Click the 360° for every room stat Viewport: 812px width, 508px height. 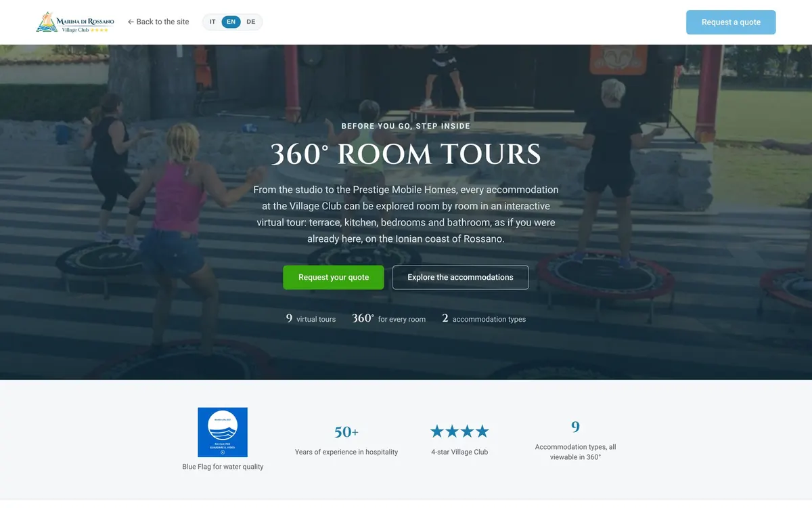tap(388, 318)
